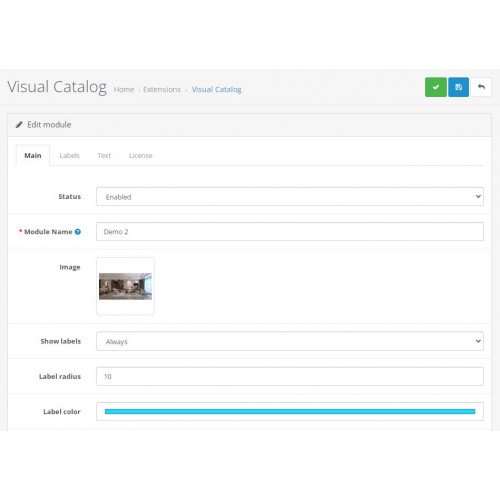Click the cyan Label color picker bar
The width and height of the screenshot is (500, 500).
[290, 411]
